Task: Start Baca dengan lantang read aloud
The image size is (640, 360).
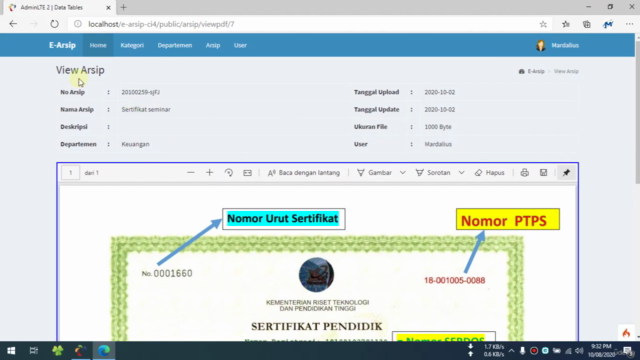Action: point(304,173)
